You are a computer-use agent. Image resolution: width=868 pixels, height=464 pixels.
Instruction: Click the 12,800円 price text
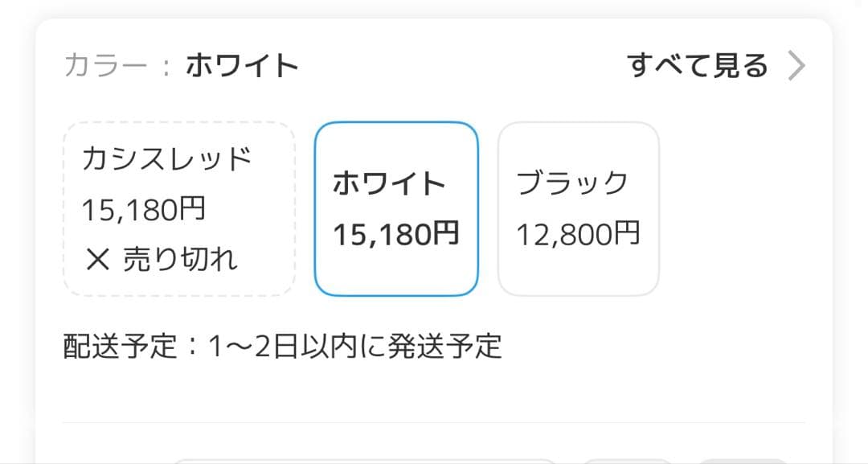pos(578,234)
